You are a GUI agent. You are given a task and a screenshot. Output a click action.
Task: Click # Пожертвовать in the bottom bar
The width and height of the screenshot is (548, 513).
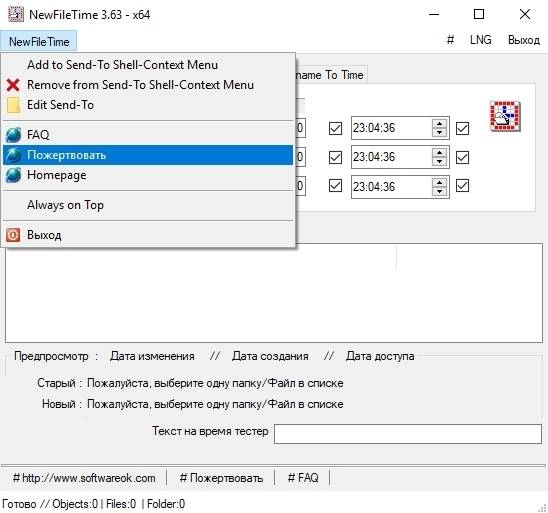pos(221,478)
